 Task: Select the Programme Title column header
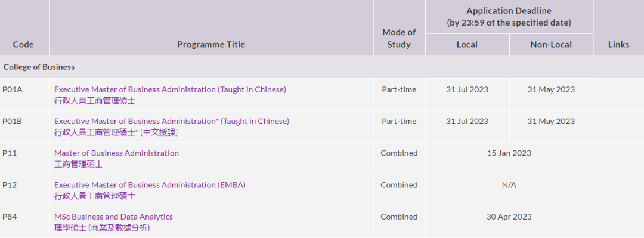[x=211, y=44]
